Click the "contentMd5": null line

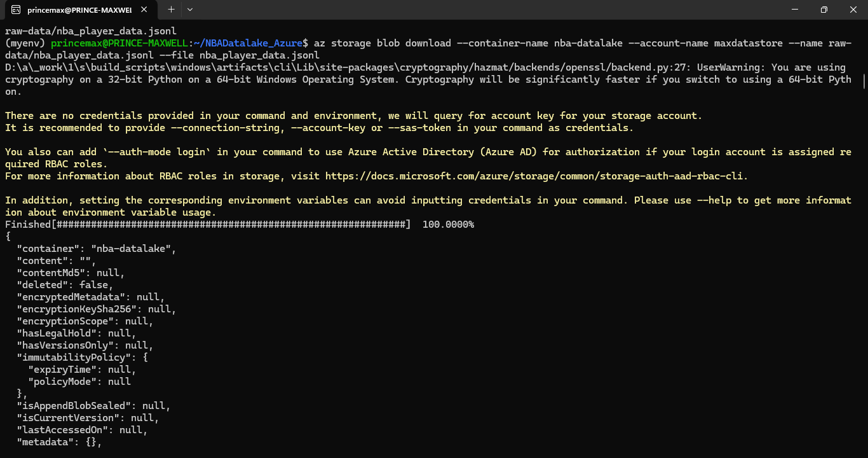point(71,273)
